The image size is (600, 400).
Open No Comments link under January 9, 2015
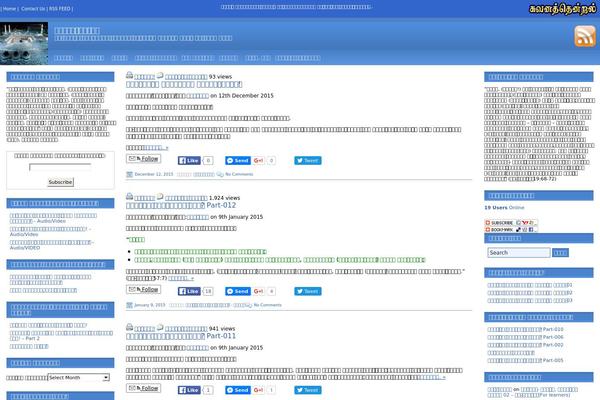point(267,305)
